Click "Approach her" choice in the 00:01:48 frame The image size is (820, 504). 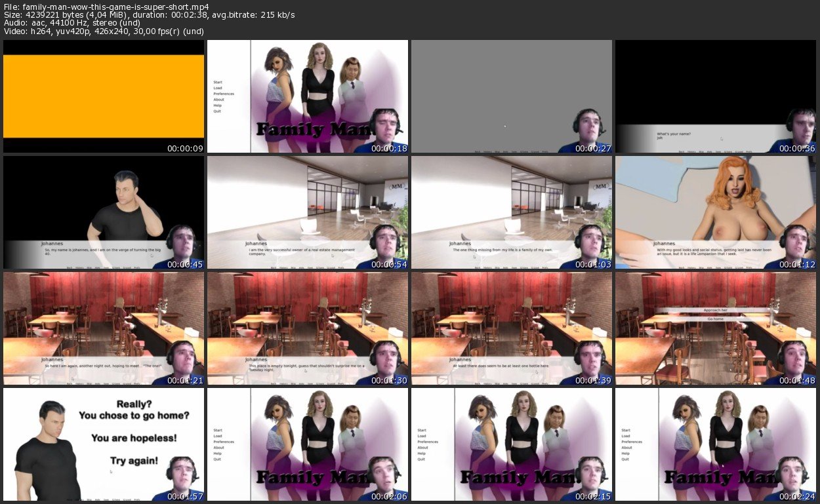(715, 309)
